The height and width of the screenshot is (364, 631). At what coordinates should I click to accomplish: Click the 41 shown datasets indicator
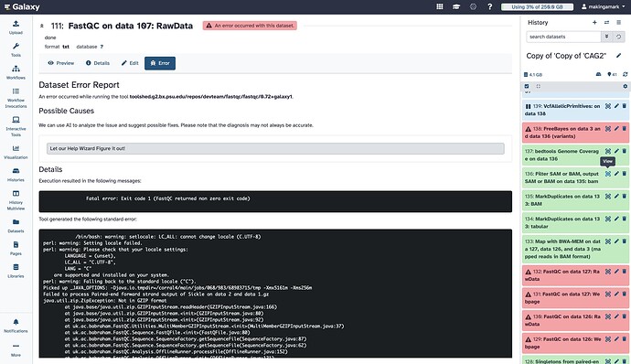(x=612, y=74)
